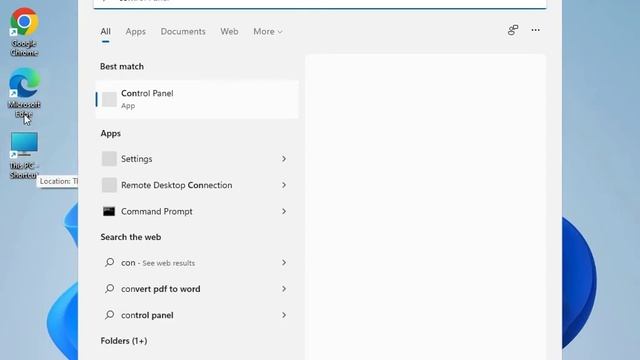Select 'convert pdf to word' web suggestion
Screen dimensions: 640x360
click(x=197, y=289)
